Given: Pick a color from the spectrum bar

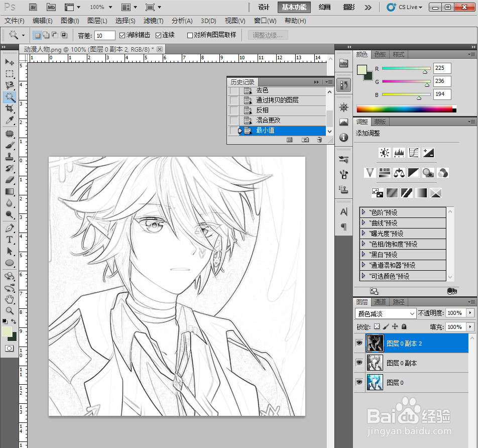Looking at the screenshot, I should pyautogui.click(x=406, y=109).
